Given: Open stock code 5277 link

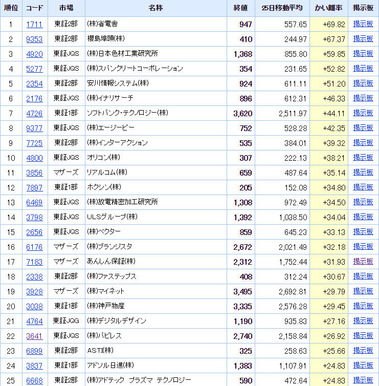Looking at the screenshot, I should 34,69.
